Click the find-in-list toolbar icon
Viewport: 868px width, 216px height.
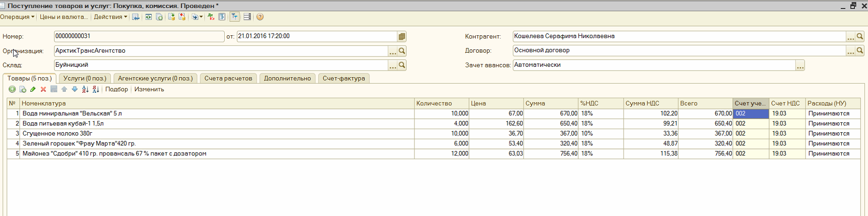[136, 17]
